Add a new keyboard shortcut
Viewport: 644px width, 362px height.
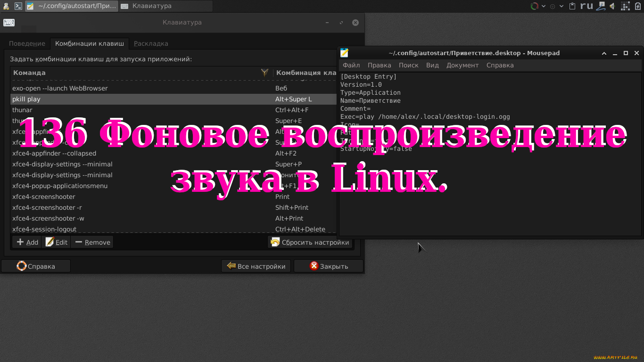[27, 242]
